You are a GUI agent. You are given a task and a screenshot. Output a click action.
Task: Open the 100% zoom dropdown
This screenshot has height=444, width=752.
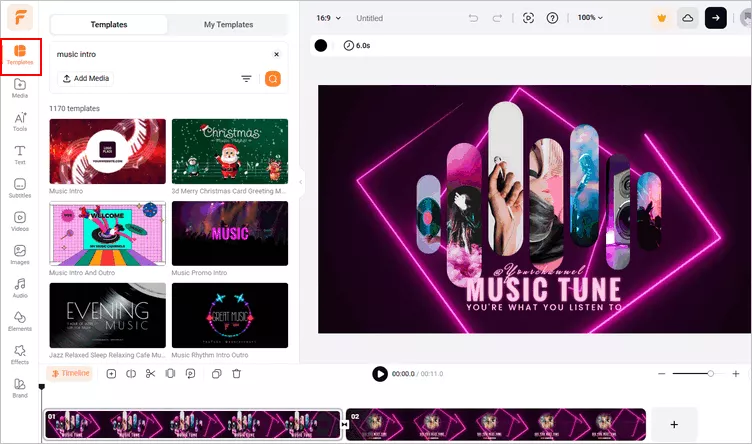[x=590, y=18]
